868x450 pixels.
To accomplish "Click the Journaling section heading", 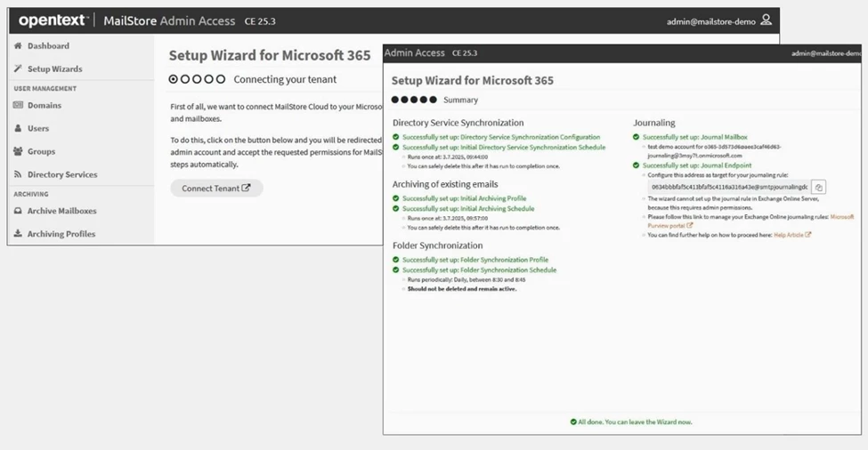I will pyautogui.click(x=654, y=123).
